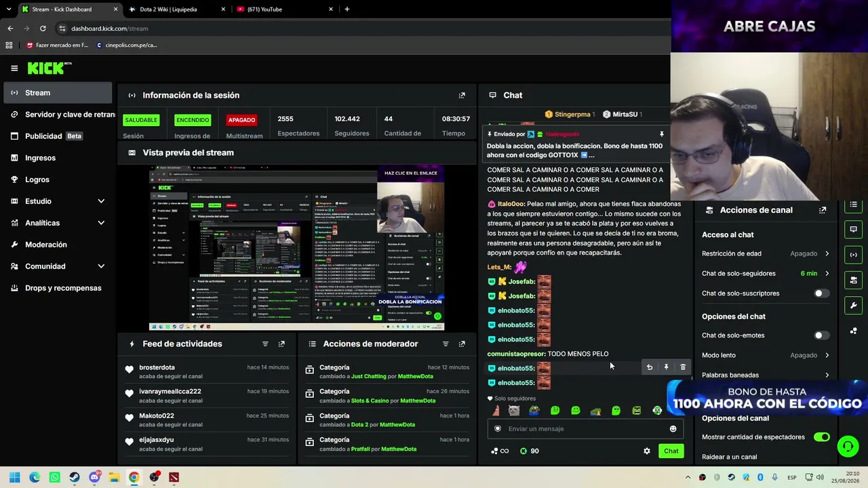Image resolution: width=868 pixels, height=488 pixels.
Task: Open Windows Start menu
Action: (x=14, y=477)
